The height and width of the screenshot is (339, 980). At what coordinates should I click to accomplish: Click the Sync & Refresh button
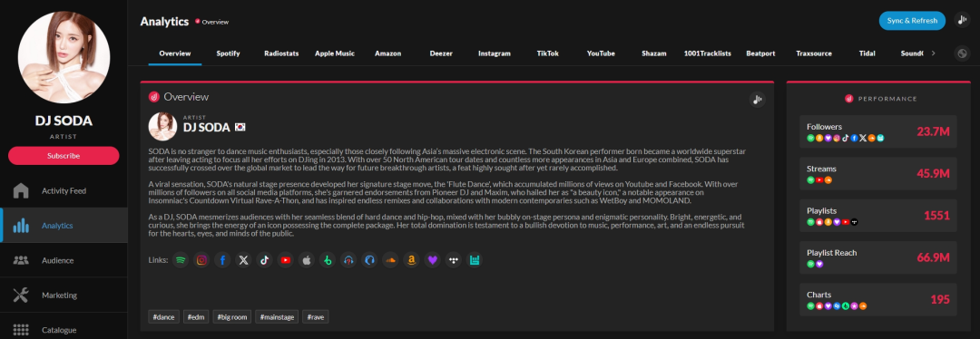pyautogui.click(x=912, y=21)
